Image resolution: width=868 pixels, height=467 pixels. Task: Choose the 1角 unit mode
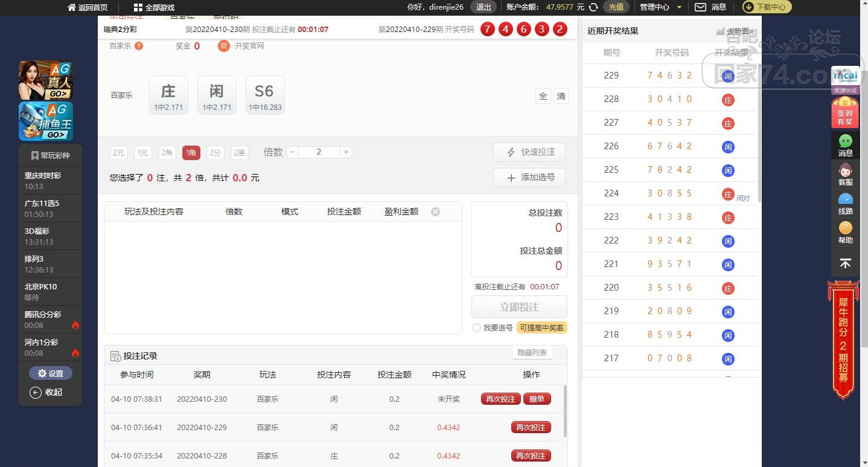click(191, 153)
